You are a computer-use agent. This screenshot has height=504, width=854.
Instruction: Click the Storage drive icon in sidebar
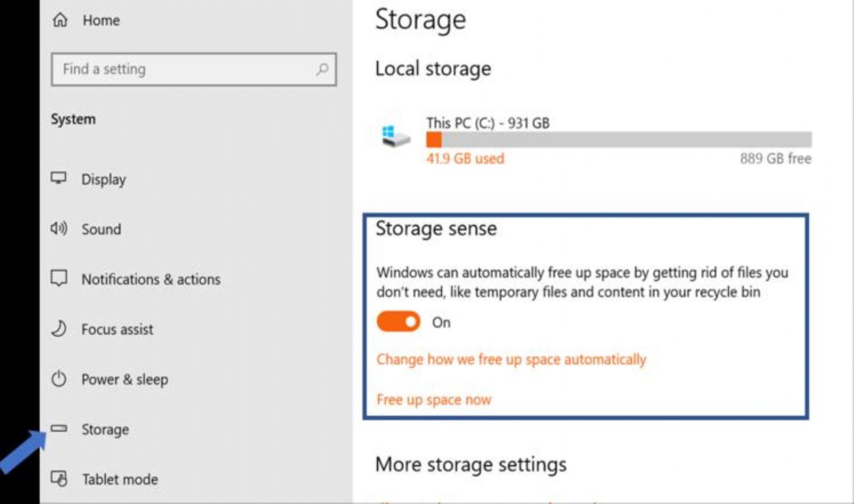59,428
